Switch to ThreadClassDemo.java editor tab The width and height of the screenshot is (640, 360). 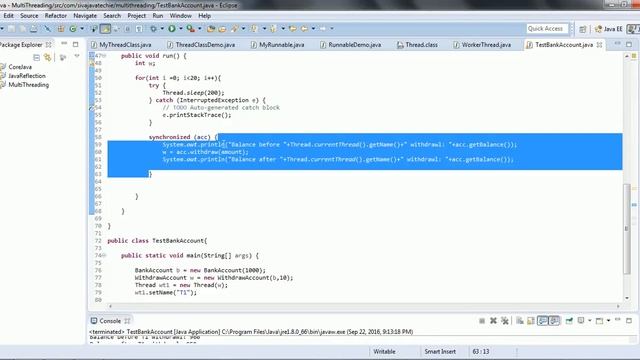tap(201, 45)
